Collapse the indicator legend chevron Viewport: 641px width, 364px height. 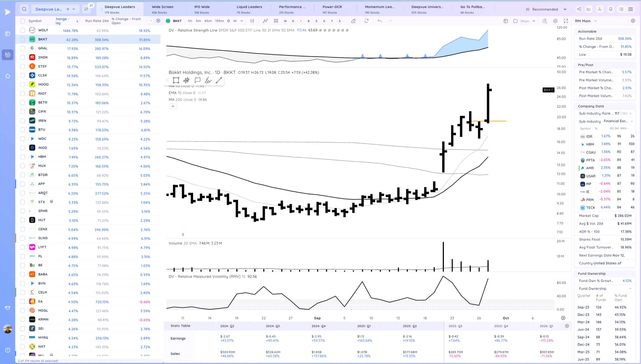click(x=173, y=106)
